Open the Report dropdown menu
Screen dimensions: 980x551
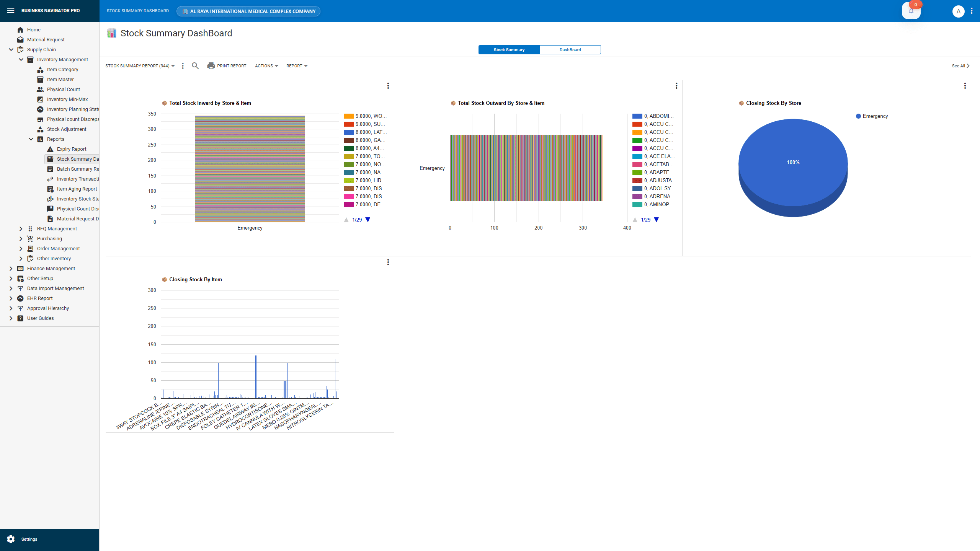297,66
